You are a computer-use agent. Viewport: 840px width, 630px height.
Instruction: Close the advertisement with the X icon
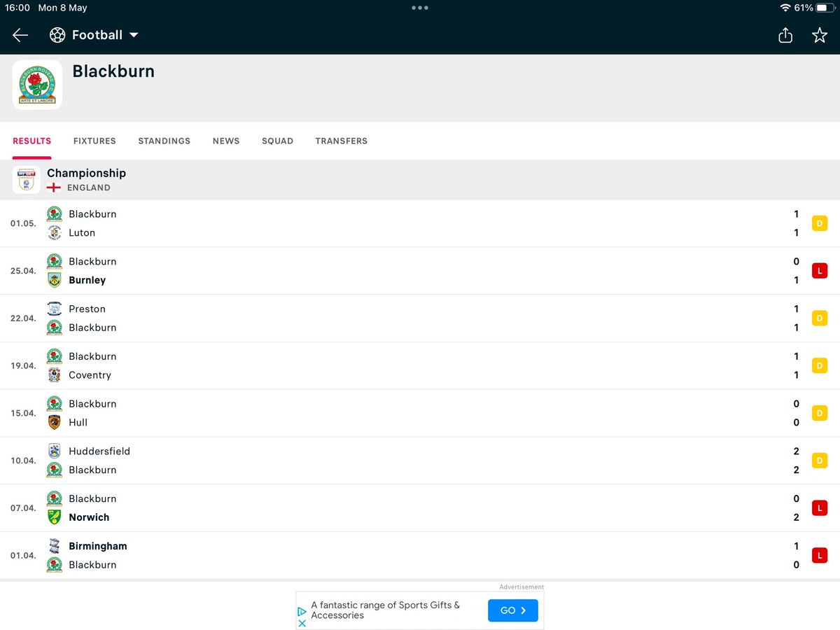tap(302, 623)
